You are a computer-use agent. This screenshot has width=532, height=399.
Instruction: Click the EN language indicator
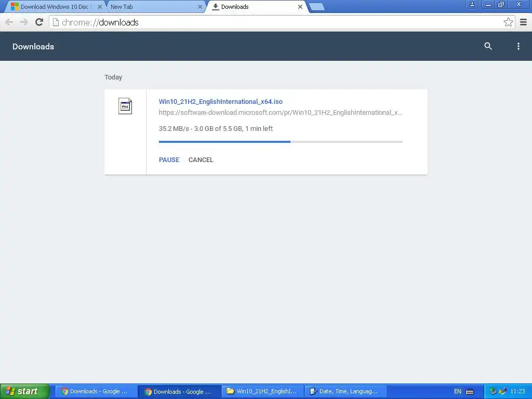[x=457, y=392]
